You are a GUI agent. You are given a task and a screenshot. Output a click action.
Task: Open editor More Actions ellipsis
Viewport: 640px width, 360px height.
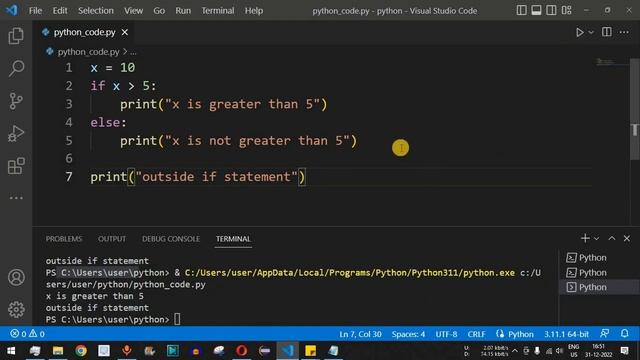pyautogui.click(x=624, y=32)
